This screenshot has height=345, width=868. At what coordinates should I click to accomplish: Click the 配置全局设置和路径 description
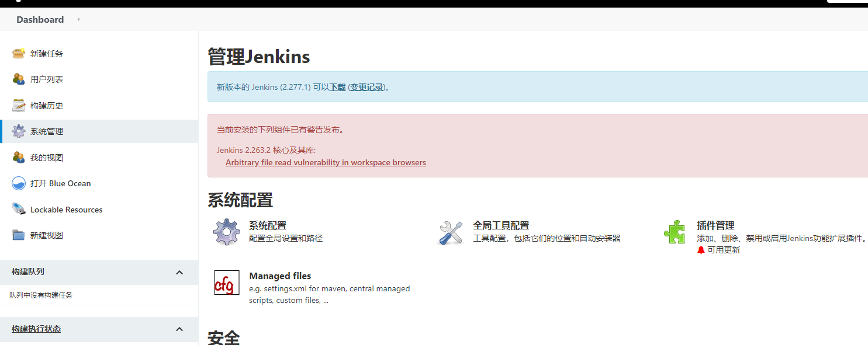point(286,238)
